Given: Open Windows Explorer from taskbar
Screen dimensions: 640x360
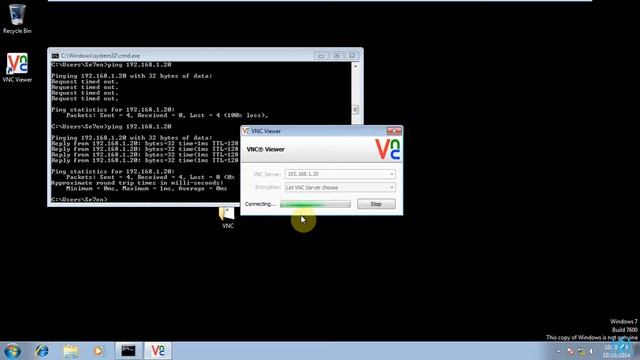Looking at the screenshot, I should [x=71, y=351].
